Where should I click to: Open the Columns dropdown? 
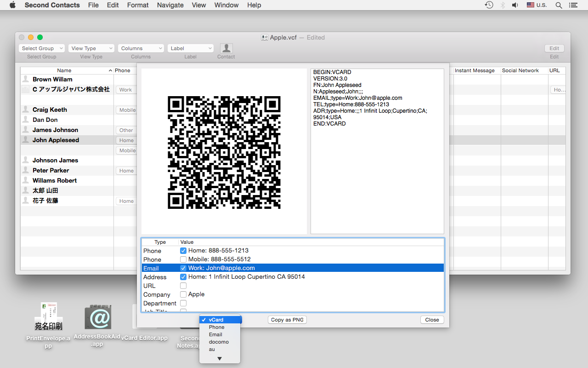pos(141,48)
